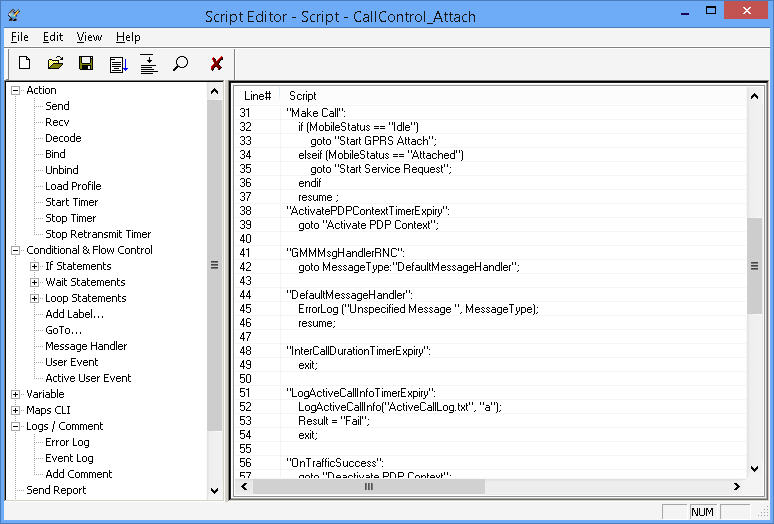Save script using floppy disk icon
The height and width of the screenshot is (524, 774).
click(86, 64)
